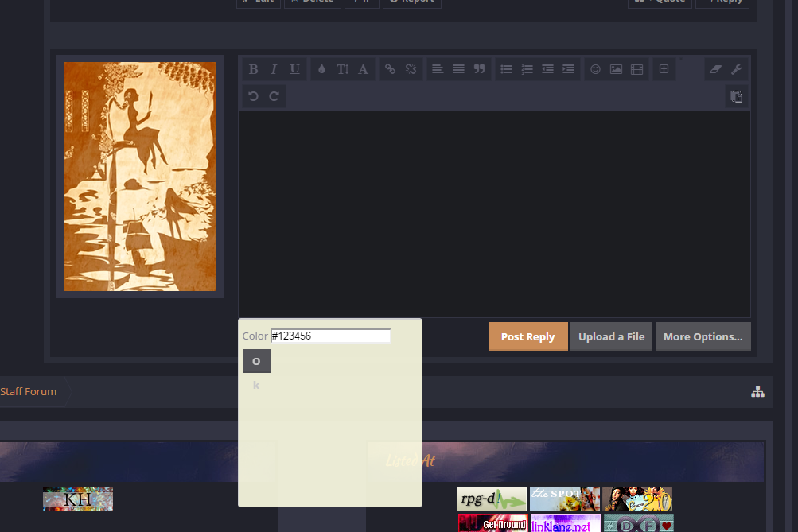Click the user avatar image
The height and width of the screenshot is (532, 798).
pos(140,177)
